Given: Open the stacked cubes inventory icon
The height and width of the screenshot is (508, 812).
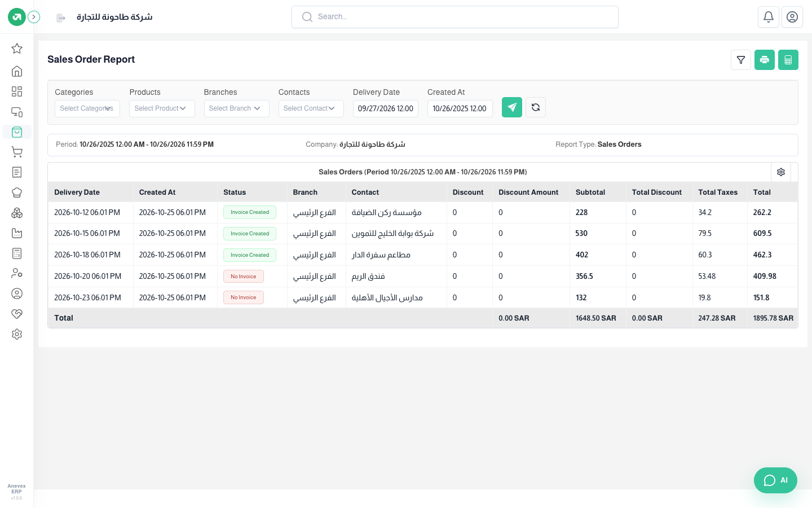Looking at the screenshot, I should coord(17,213).
